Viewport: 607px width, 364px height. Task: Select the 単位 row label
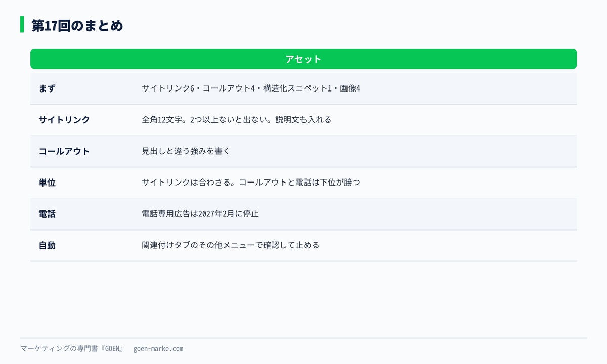coord(47,183)
